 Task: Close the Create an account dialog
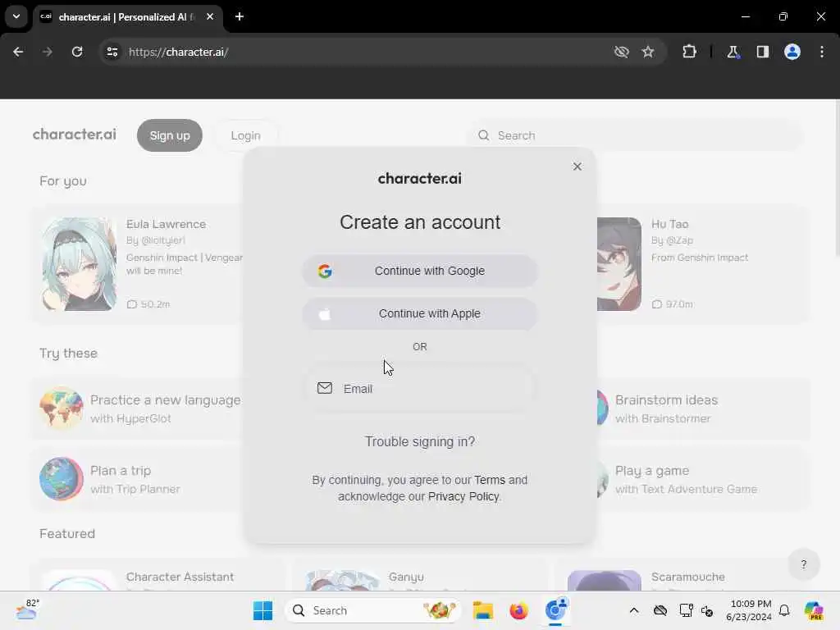click(x=577, y=167)
